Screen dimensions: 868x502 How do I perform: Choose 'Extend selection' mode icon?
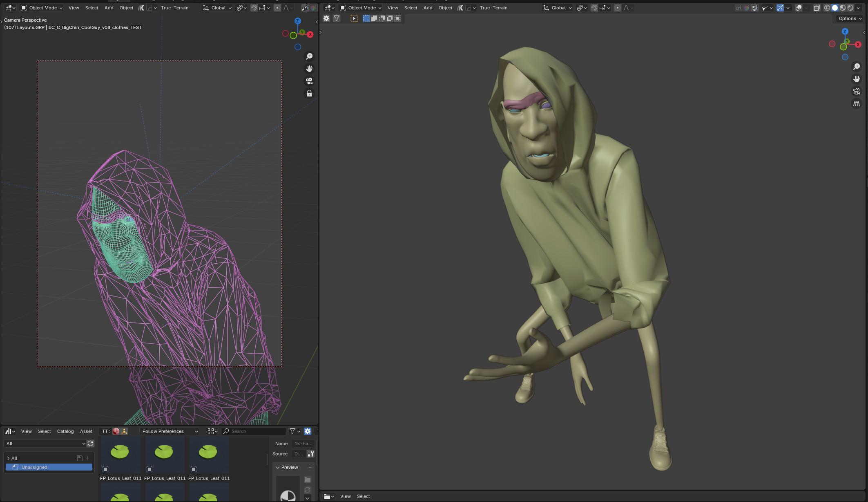(x=374, y=18)
